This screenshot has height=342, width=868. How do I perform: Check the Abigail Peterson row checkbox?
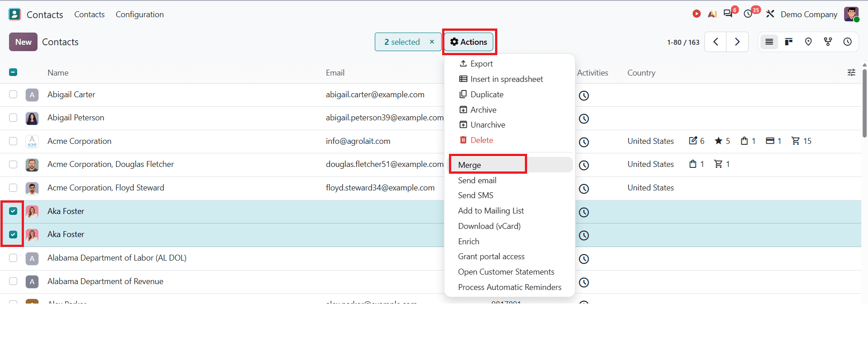coord(13,118)
